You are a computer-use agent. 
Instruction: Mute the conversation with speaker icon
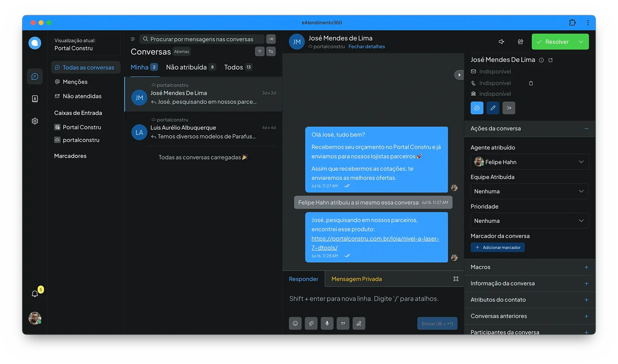501,42
